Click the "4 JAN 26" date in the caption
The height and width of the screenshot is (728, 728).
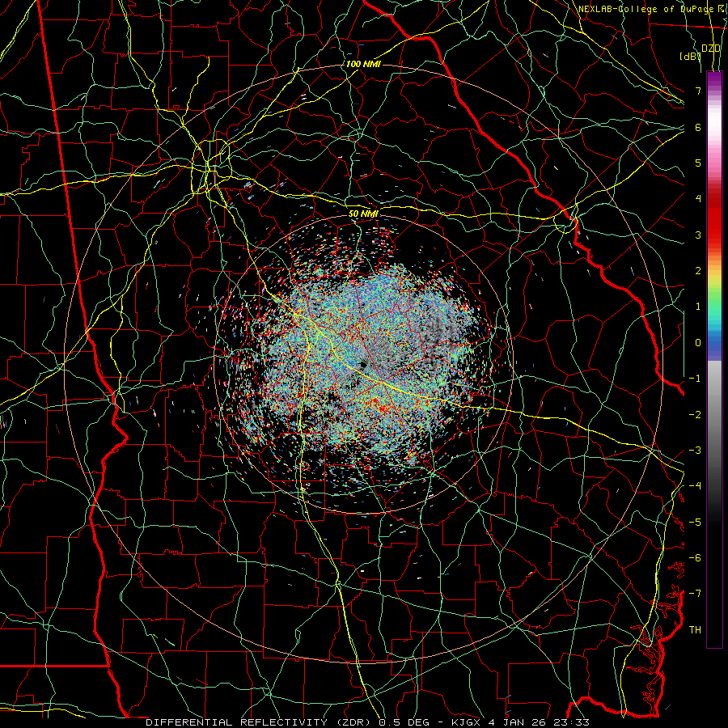tap(517, 722)
